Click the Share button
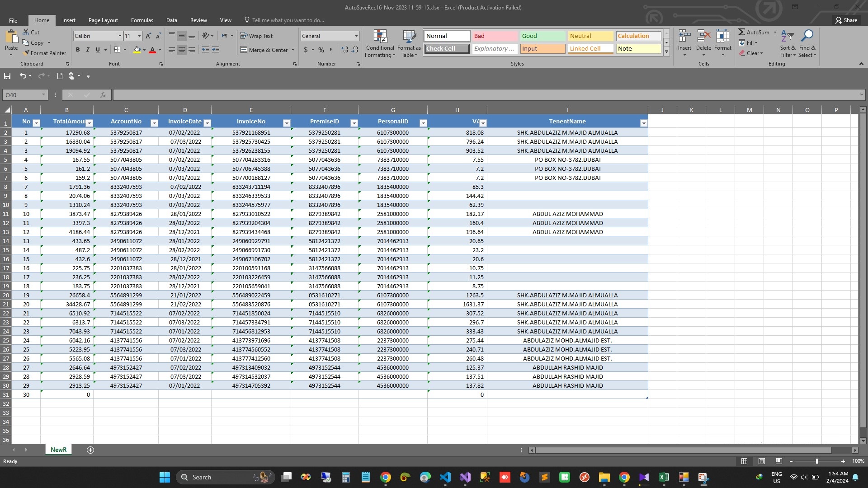 click(x=846, y=20)
